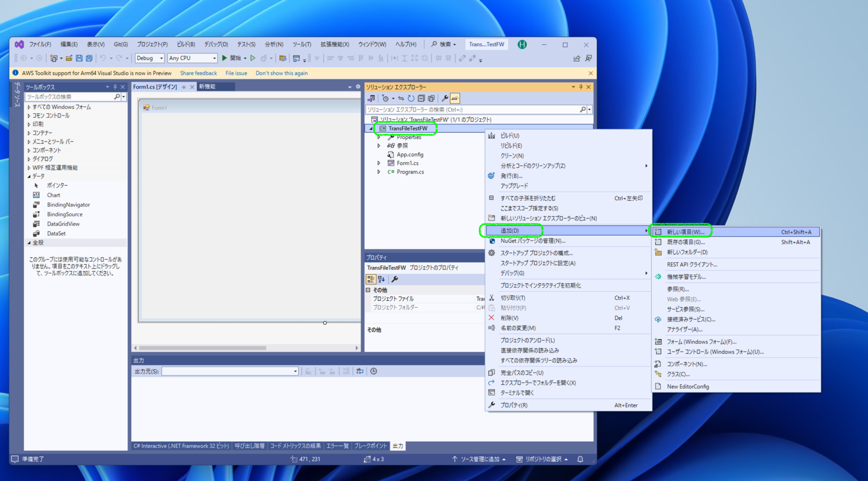This screenshot has width=868, height=481.
Task: Expand the Properties node under TransFileTestFW
Action: click(379, 137)
